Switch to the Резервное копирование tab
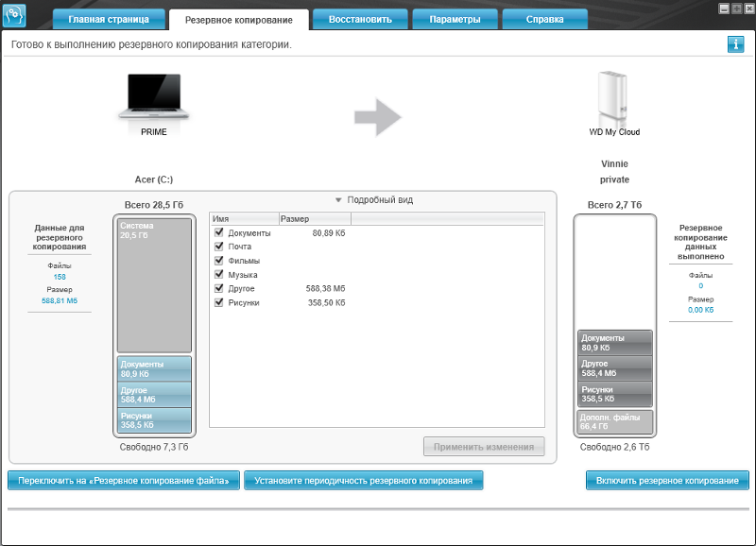The height and width of the screenshot is (546, 756). click(x=239, y=20)
